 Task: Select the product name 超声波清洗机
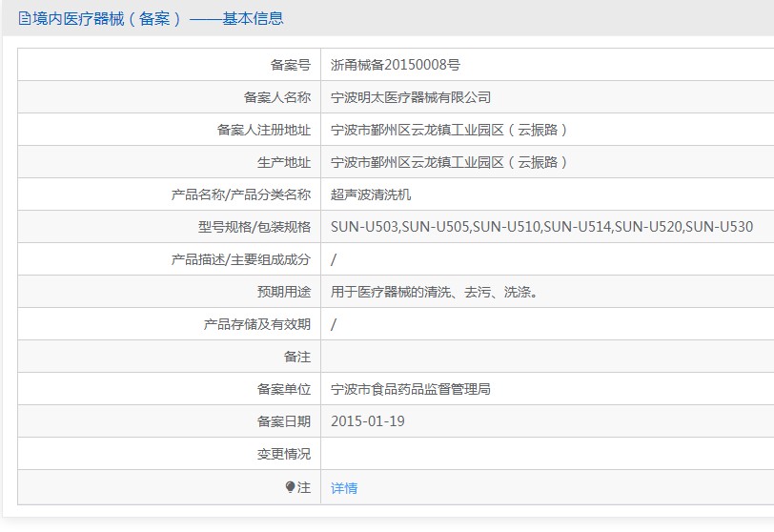(371, 194)
